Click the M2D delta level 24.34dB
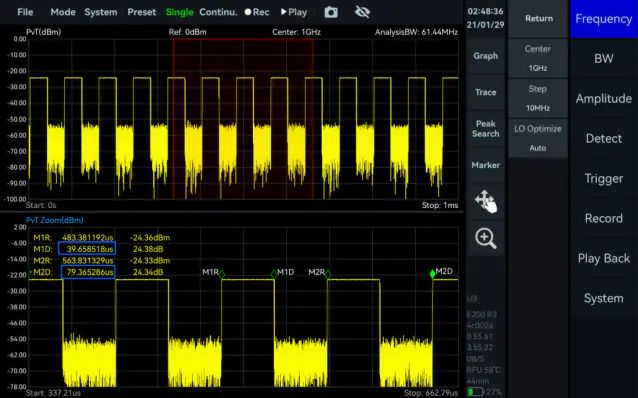The image size is (638, 398). point(148,272)
